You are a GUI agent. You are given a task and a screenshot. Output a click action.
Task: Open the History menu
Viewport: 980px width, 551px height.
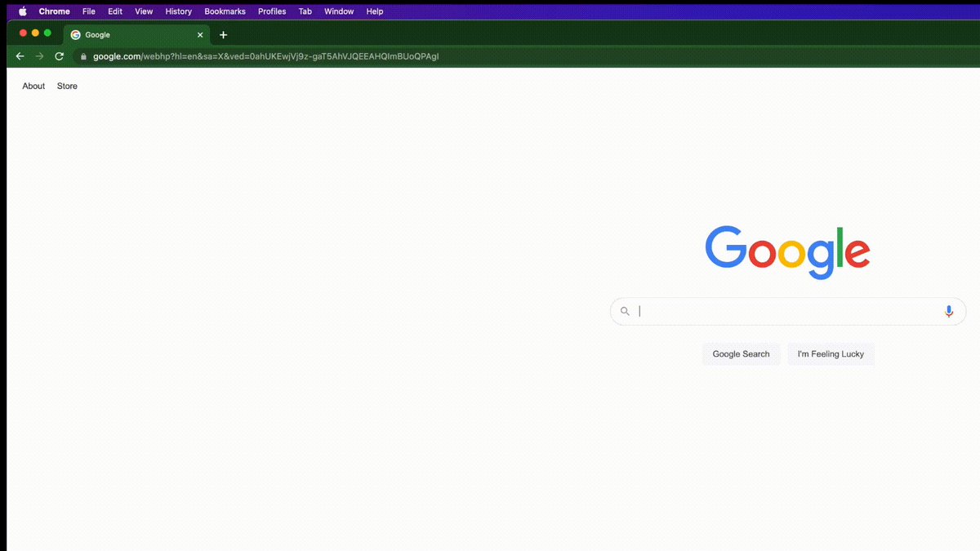(x=178, y=11)
